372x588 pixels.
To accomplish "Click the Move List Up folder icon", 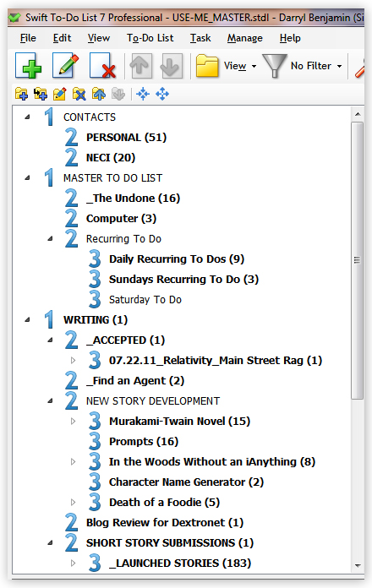I will tap(99, 94).
